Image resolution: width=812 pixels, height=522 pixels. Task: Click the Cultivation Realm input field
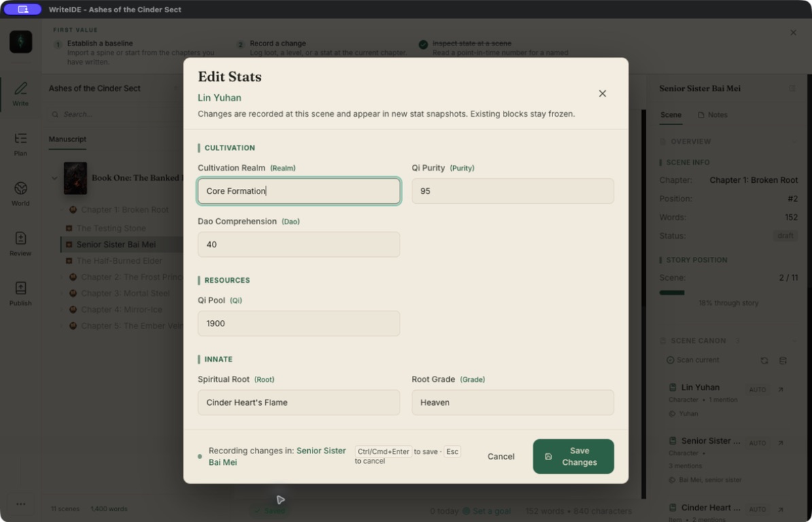click(x=299, y=191)
